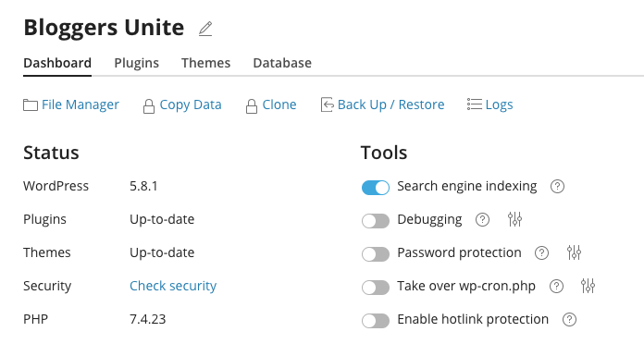Click the Themes Up-to-date status
644x344 pixels.
[x=162, y=252]
